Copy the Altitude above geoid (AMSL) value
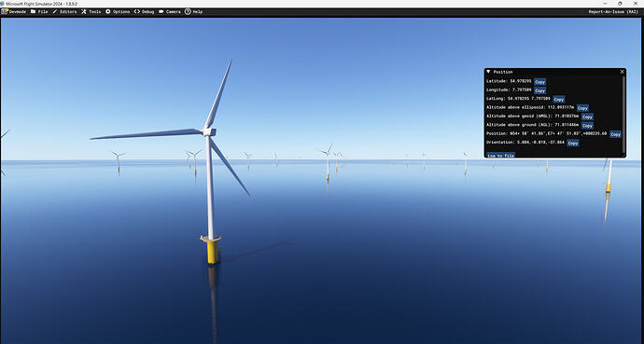Viewport: 644px width, 344px height. click(587, 117)
